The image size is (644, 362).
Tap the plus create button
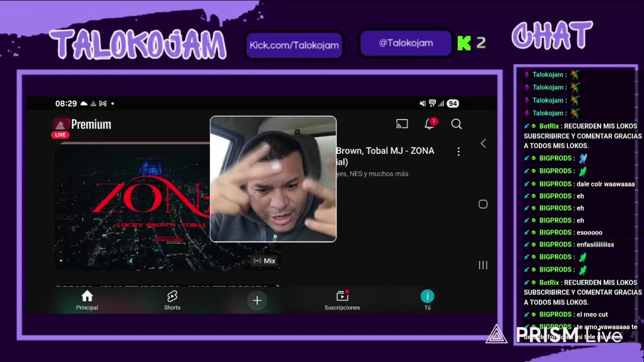point(257,300)
